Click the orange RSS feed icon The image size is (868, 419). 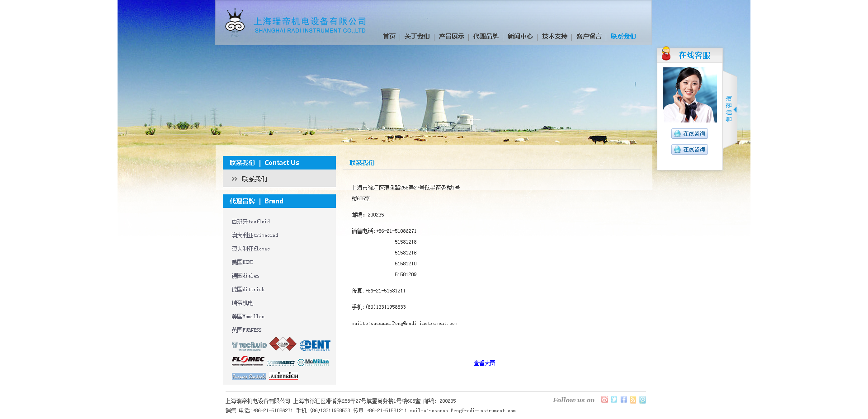(633, 400)
